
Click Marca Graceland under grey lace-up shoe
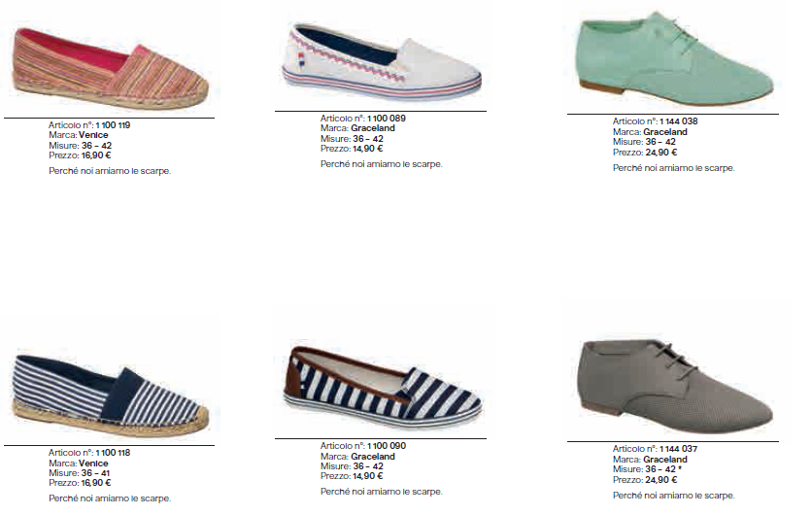pos(650,460)
